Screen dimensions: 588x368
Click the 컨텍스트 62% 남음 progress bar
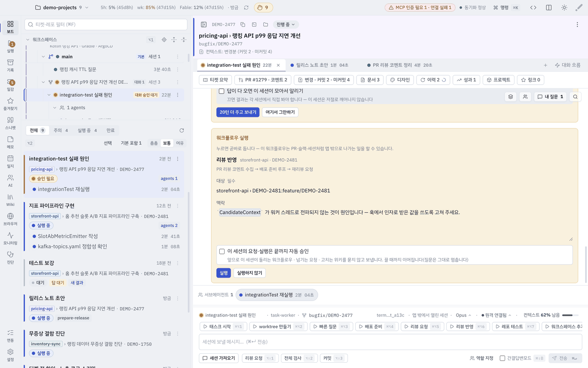click(x=570, y=315)
